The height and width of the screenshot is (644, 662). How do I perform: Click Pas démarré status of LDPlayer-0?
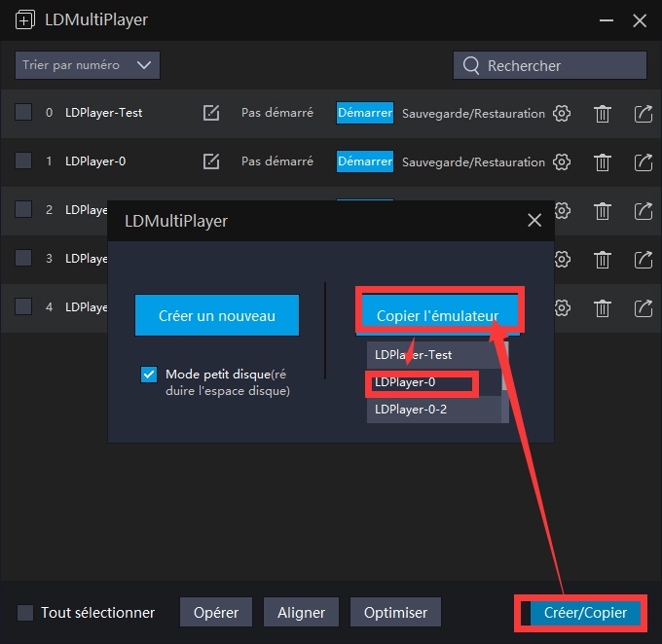pyautogui.click(x=276, y=161)
